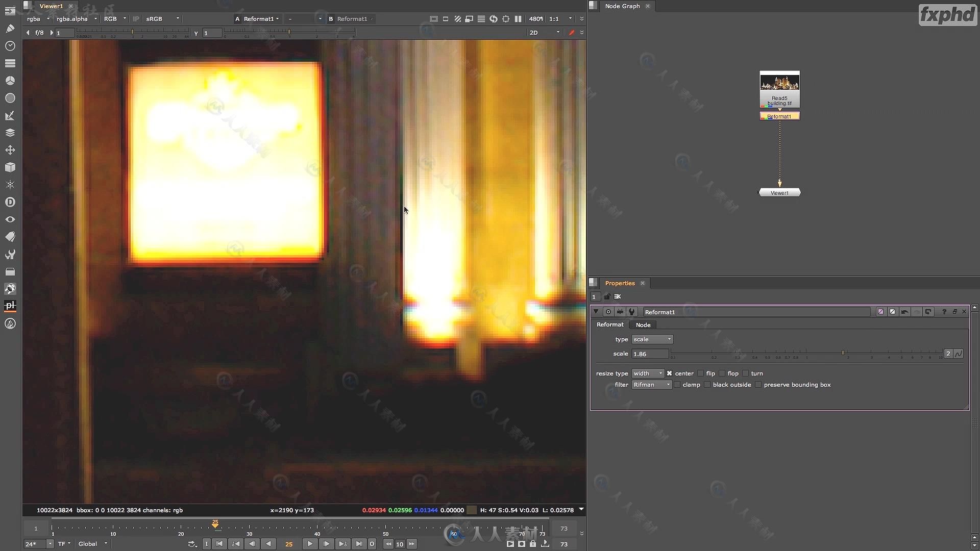
Task: Open the pl plugin toolbar icon
Action: click(10, 306)
